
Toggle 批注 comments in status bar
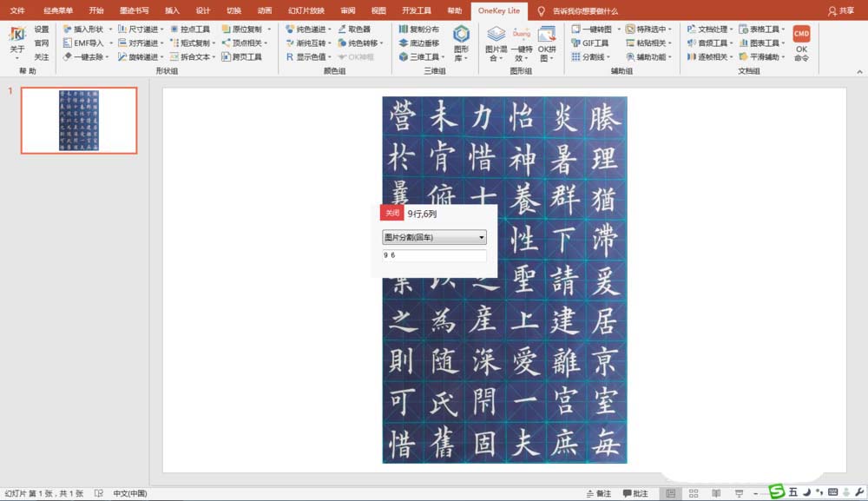coord(635,493)
